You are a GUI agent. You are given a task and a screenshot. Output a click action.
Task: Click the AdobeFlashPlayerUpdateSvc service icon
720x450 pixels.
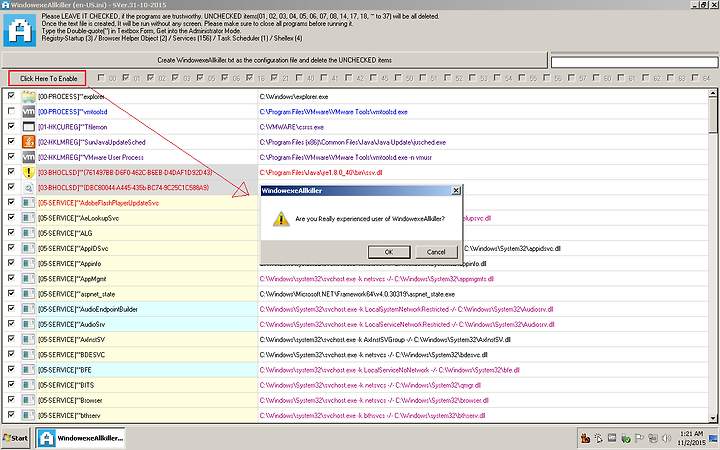click(x=28, y=202)
